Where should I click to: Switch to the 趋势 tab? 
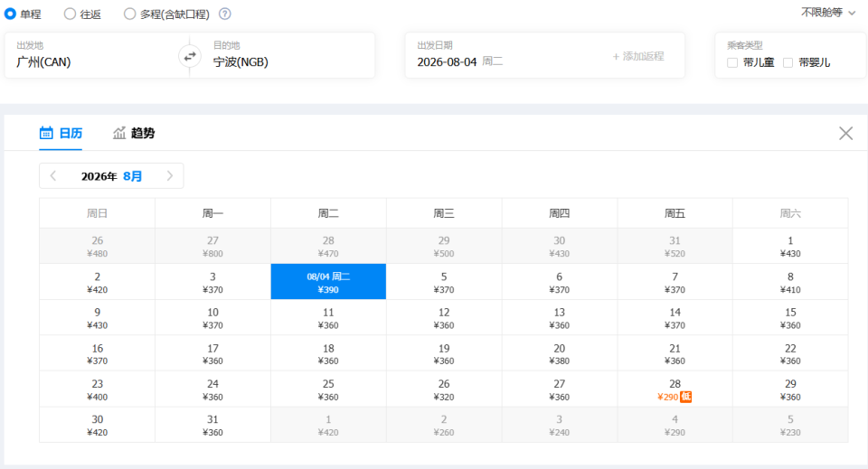(134, 133)
